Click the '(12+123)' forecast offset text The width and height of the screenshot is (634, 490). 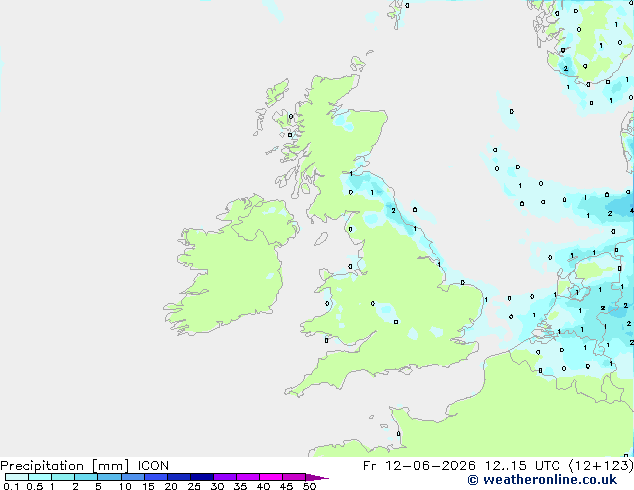click(601, 466)
